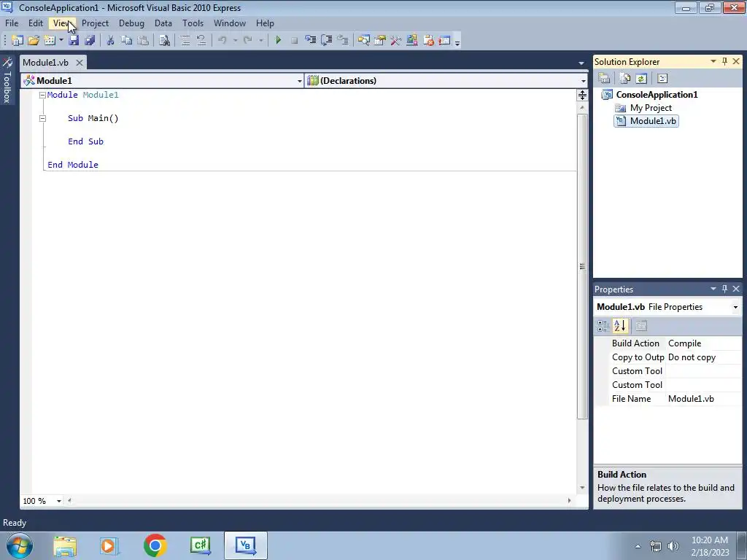The image size is (747, 560).
Task: Collapse the Sub Main() code block
Action: 42,119
